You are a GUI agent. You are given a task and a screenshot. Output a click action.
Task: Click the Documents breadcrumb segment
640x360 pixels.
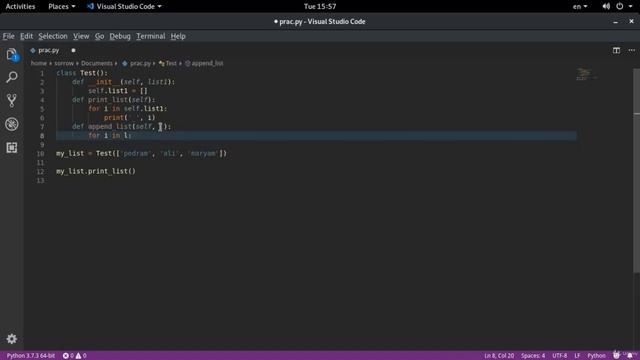tap(97, 63)
